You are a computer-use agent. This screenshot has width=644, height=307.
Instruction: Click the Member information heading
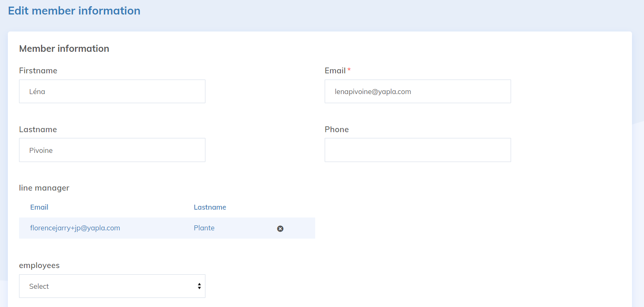point(64,49)
